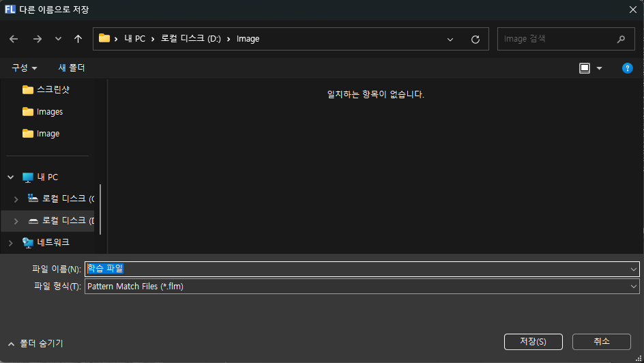Open help with the question mark icon
This screenshot has height=363, width=644.
coord(627,68)
